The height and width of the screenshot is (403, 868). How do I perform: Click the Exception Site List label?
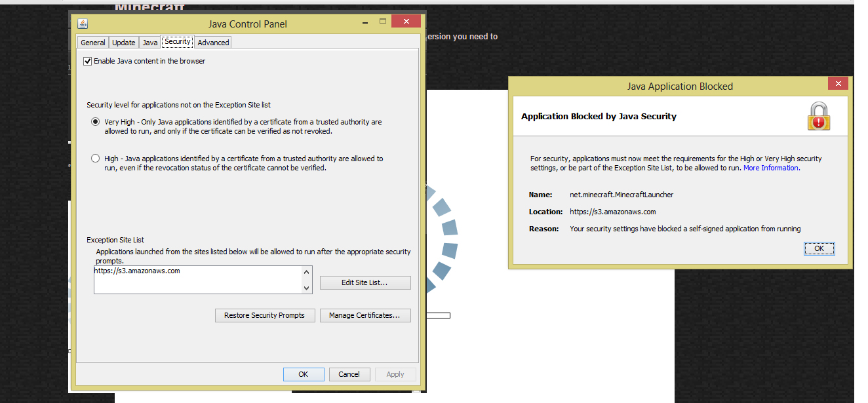(x=115, y=240)
